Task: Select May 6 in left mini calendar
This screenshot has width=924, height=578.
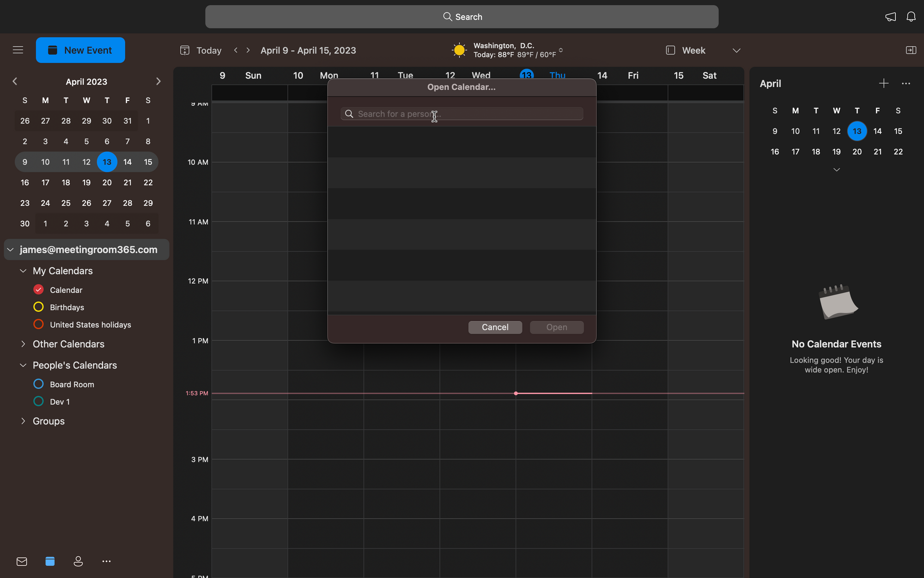Action: coord(148,223)
